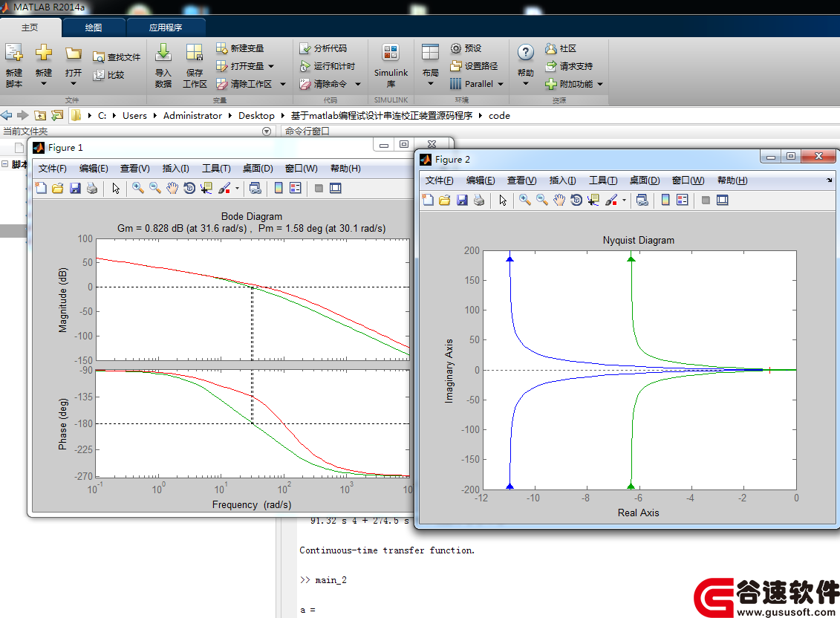Screen dimensions: 840x618
Task: Open Figure 2 View (查看) menu
Action: point(521,180)
